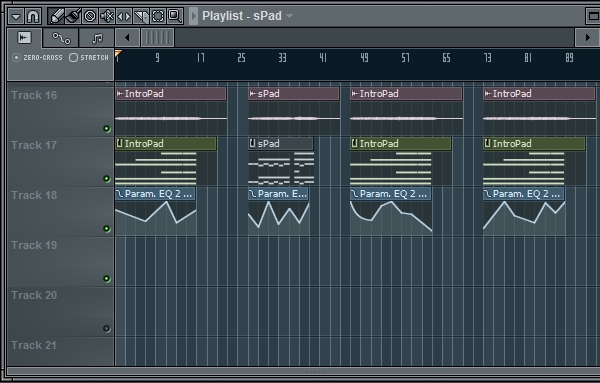
Task: Select the Slip tool with double arrows
Action: pos(124,16)
